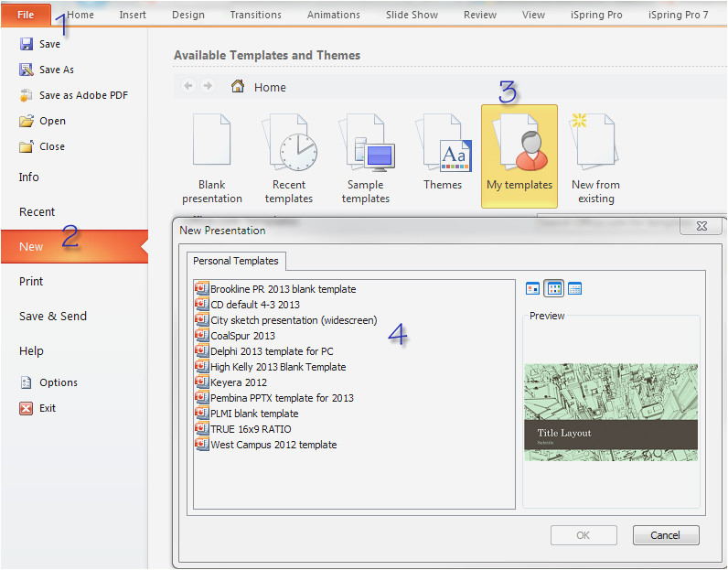Viewport: 728px width, 570px height.
Task: Switch to large icons view in dialog
Action: (x=533, y=289)
